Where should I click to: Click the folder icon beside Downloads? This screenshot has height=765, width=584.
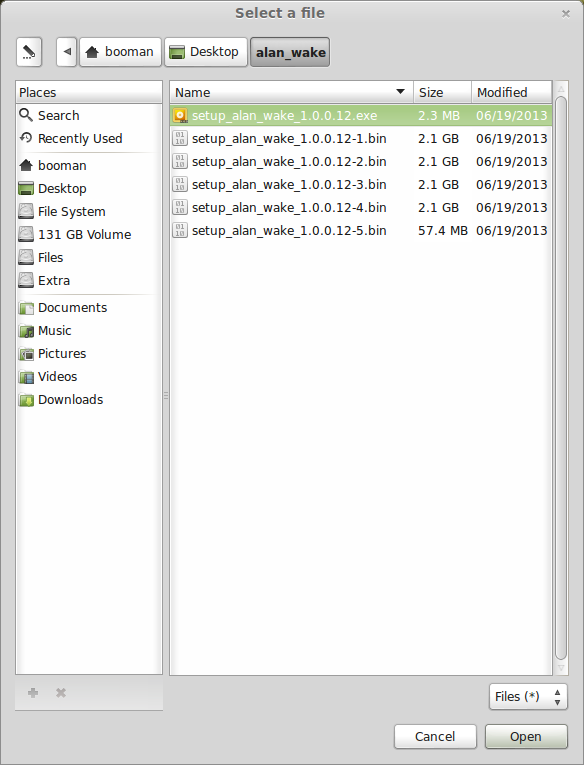click(x=26, y=400)
